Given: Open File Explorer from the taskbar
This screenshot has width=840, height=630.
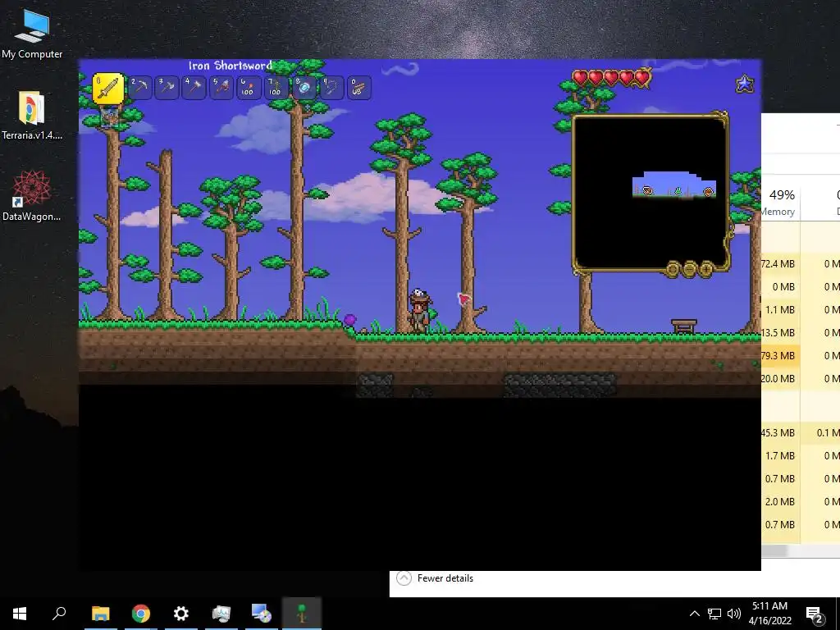Looking at the screenshot, I should pos(101,614).
